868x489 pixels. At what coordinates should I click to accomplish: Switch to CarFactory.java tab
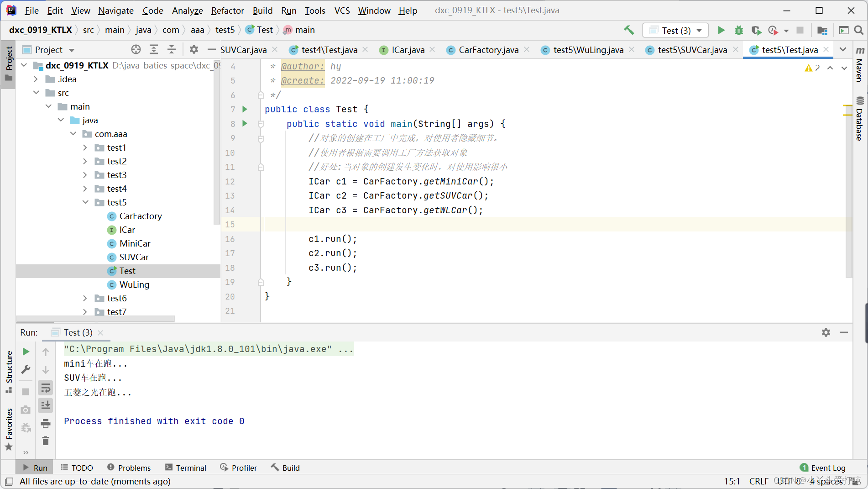[x=488, y=49]
